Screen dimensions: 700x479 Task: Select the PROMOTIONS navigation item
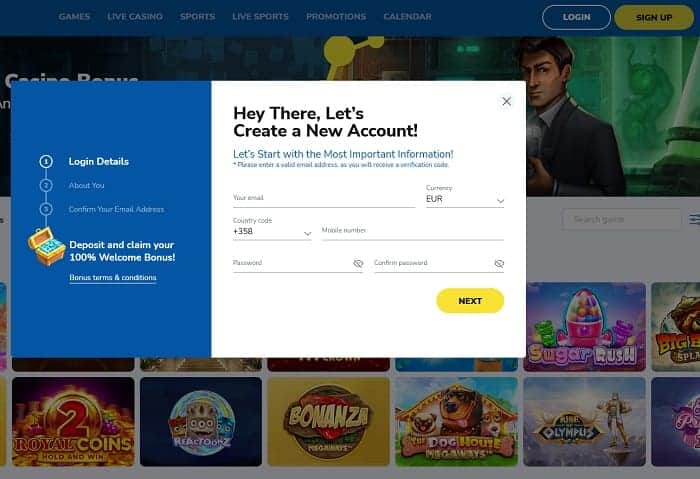pyautogui.click(x=336, y=17)
